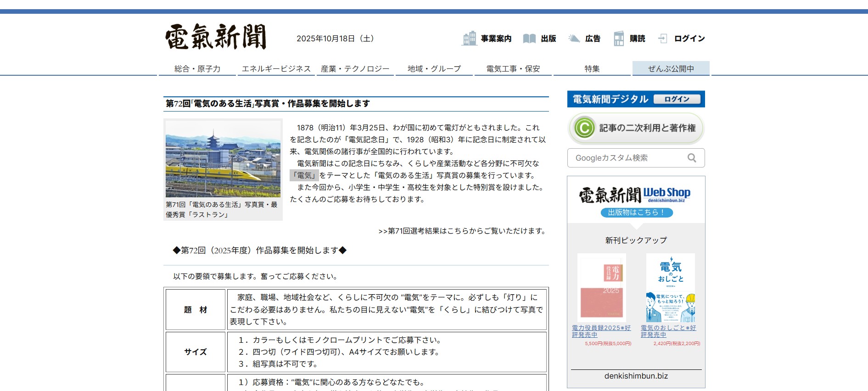
Task: Switch to 産業・テクノロジー tab
Action: click(x=355, y=69)
